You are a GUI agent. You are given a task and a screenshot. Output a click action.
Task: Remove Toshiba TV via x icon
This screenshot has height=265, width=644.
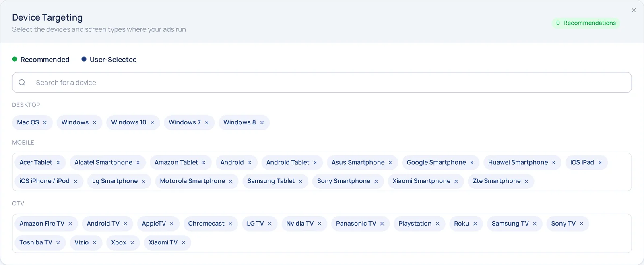click(x=58, y=242)
